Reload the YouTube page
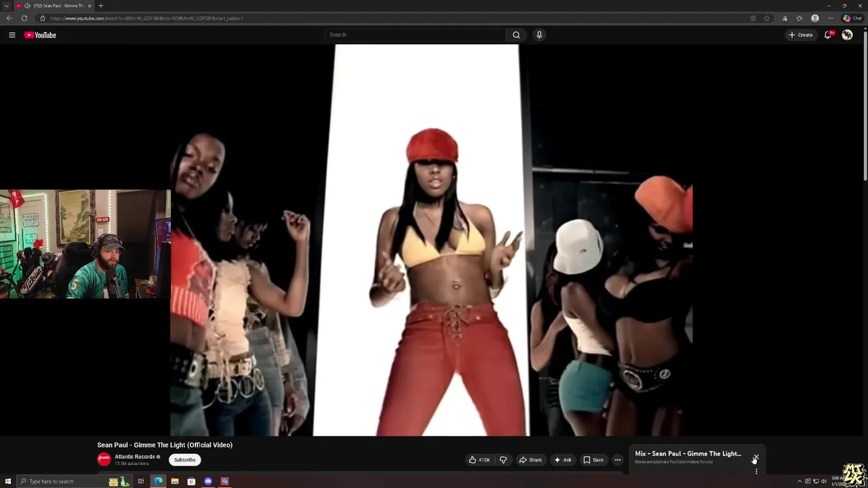This screenshot has width=868, height=488. [x=24, y=18]
